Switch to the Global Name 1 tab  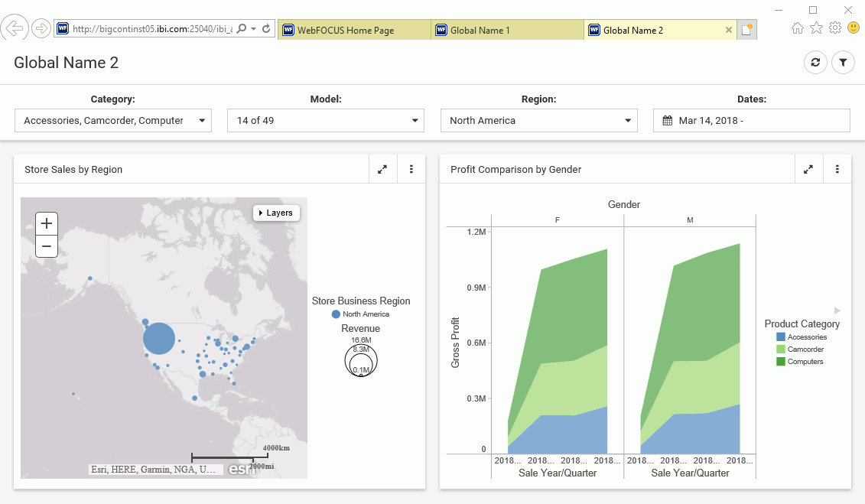click(507, 31)
